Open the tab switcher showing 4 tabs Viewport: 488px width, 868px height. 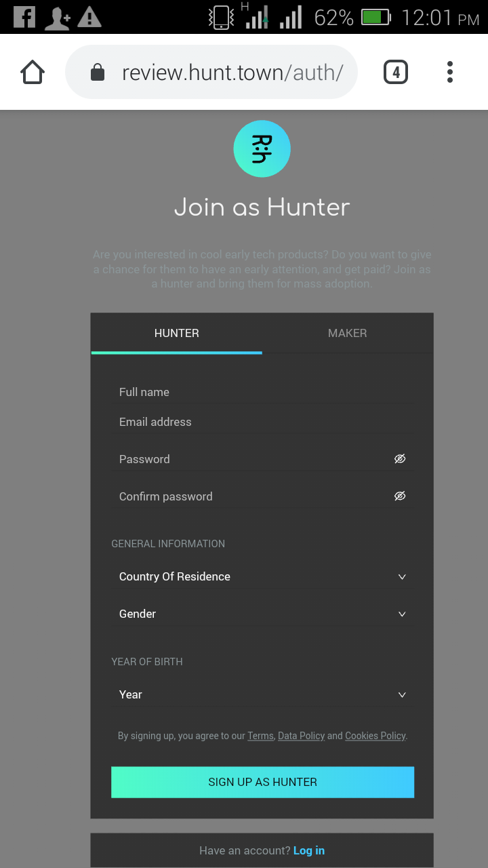(x=396, y=72)
